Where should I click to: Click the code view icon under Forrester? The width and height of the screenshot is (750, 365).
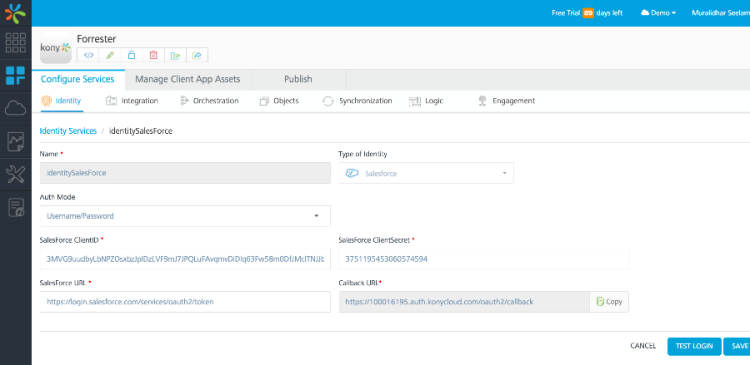tap(88, 55)
